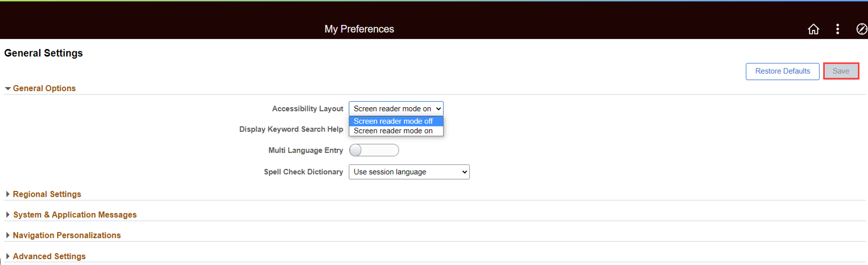Screen dimensions: 868x265
Task: Click the General Settings heading
Action: (x=44, y=53)
